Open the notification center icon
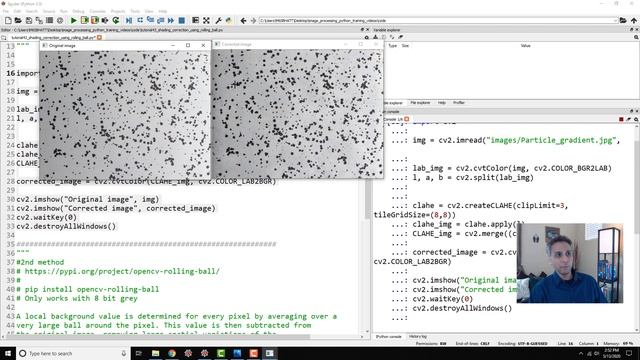The height and width of the screenshot is (360, 640). click(x=629, y=353)
